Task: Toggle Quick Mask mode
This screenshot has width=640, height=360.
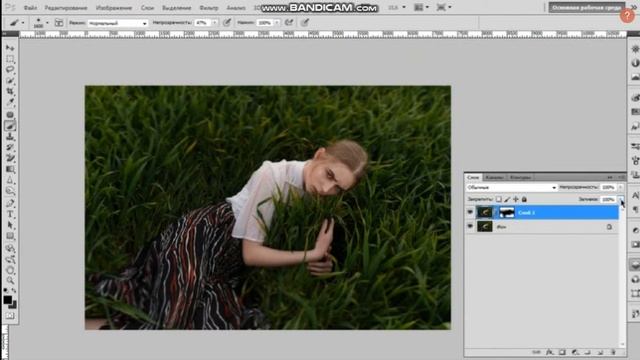Action: [10, 316]
